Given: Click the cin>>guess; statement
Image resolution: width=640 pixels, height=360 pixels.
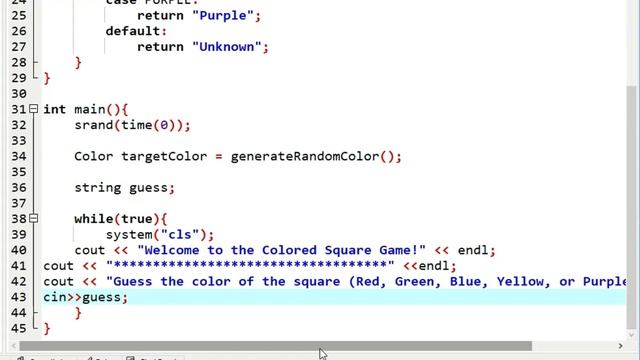Looking at the screenshot, I should click(x=86, y=297).
